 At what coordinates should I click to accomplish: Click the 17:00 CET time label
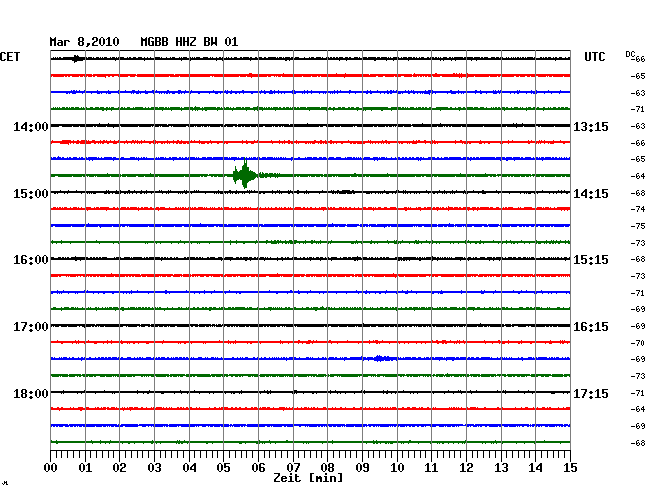coord(31,327)
